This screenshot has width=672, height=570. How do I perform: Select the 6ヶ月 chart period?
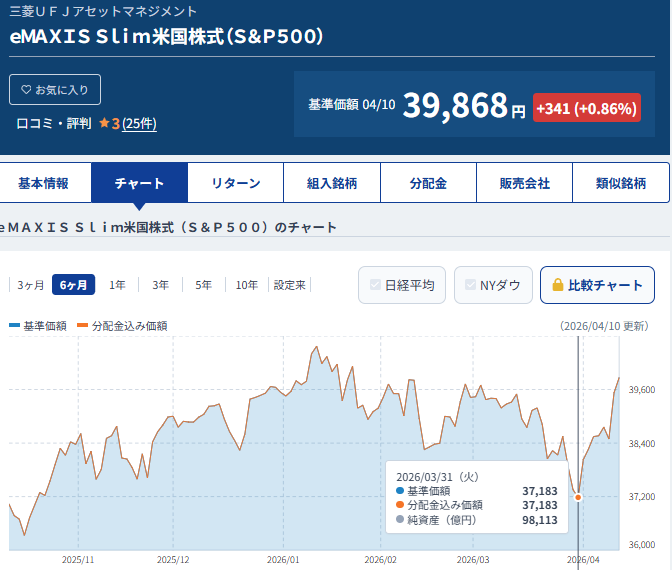coord(73,285)
